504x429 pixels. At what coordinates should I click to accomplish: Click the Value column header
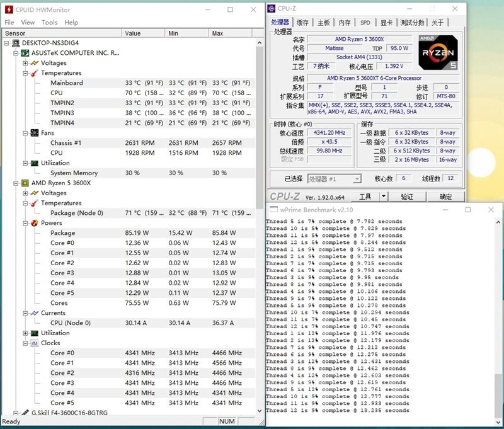143,33
